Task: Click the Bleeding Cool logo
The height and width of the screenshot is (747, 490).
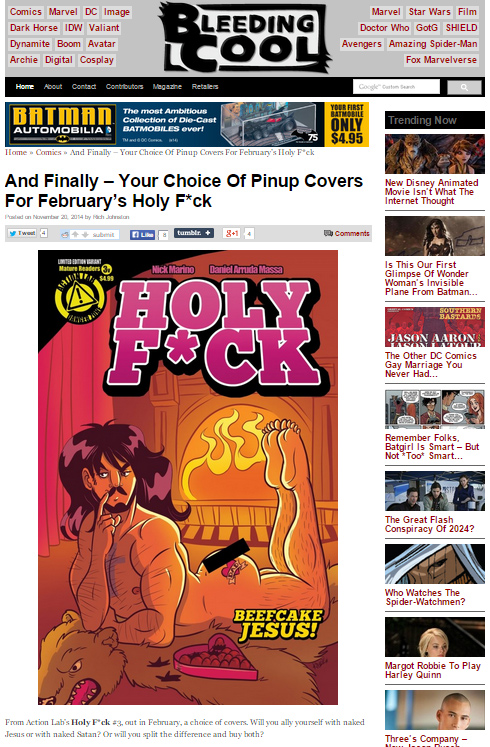Action: click(245, 37)
